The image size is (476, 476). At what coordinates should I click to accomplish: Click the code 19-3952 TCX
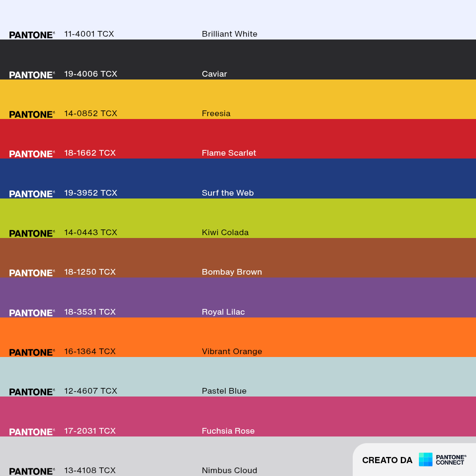pyautogui.click(x=90, y=193)
